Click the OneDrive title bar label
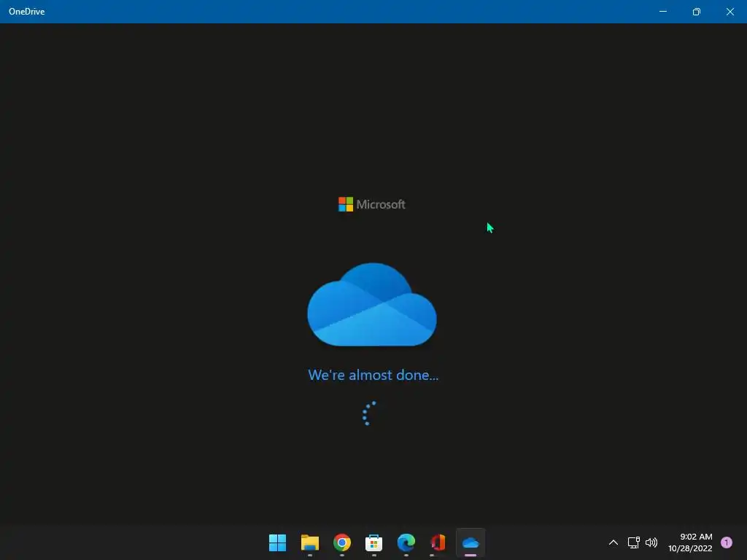Viewport: 747px width, 560px height. click(27, 12)
